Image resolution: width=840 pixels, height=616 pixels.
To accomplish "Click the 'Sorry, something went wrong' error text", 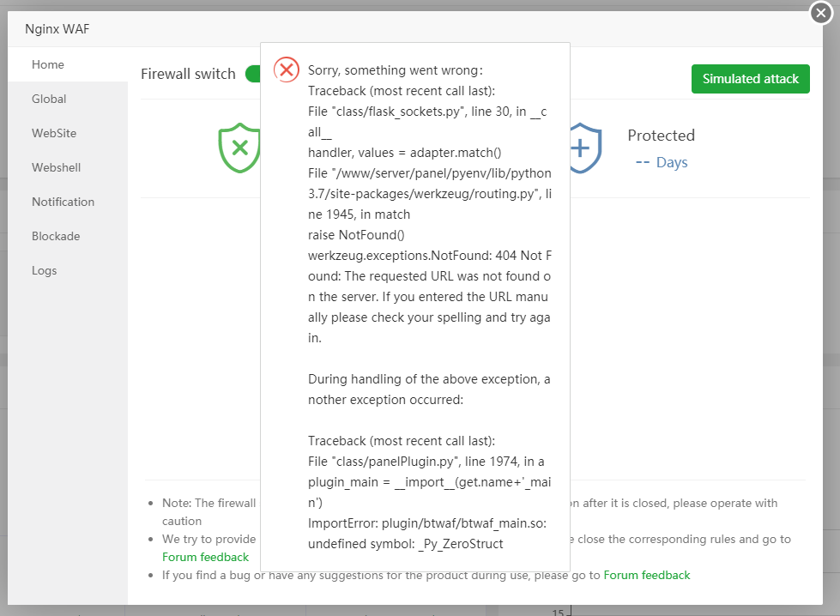I will pyautogui.click(x=396, y=70).
